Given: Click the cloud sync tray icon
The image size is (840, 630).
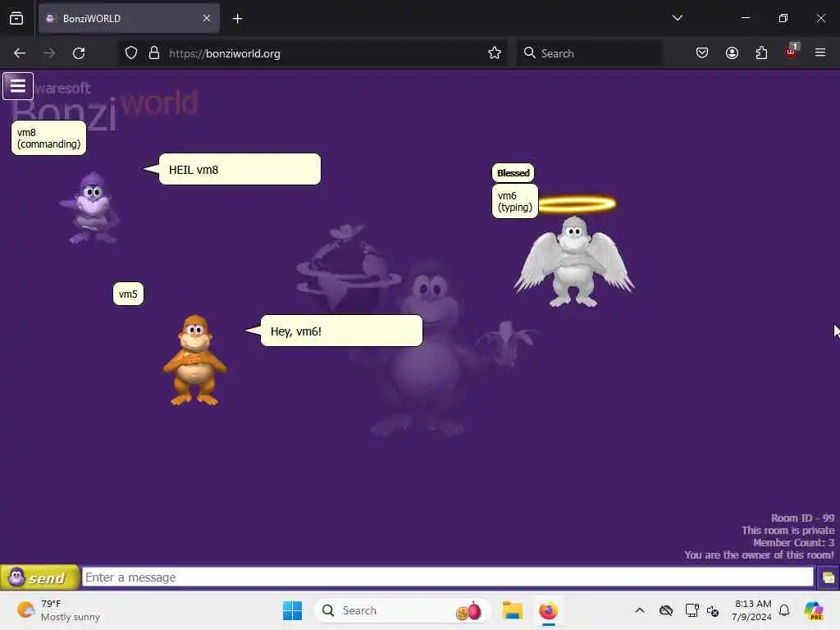Looking at the screenshot, I should 666,610.
